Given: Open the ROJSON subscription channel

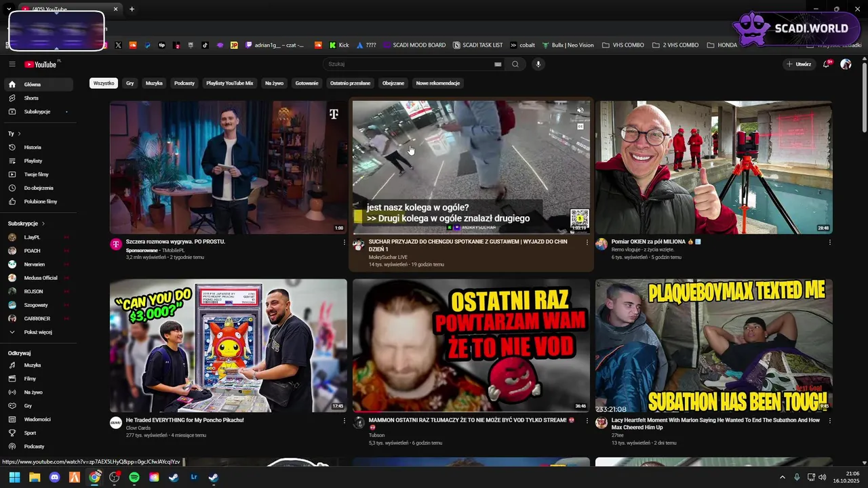Looking at the screenshot, I should coord(38,291).
